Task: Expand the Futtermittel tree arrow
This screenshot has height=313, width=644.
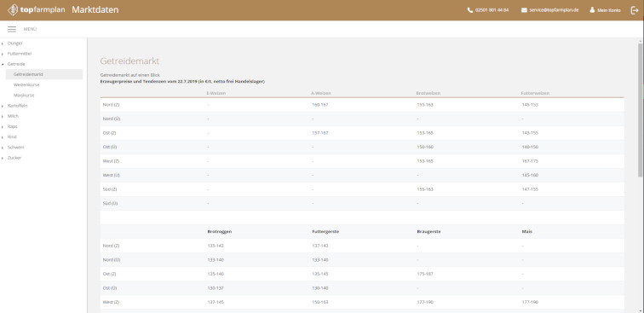Action: [3, 54]
